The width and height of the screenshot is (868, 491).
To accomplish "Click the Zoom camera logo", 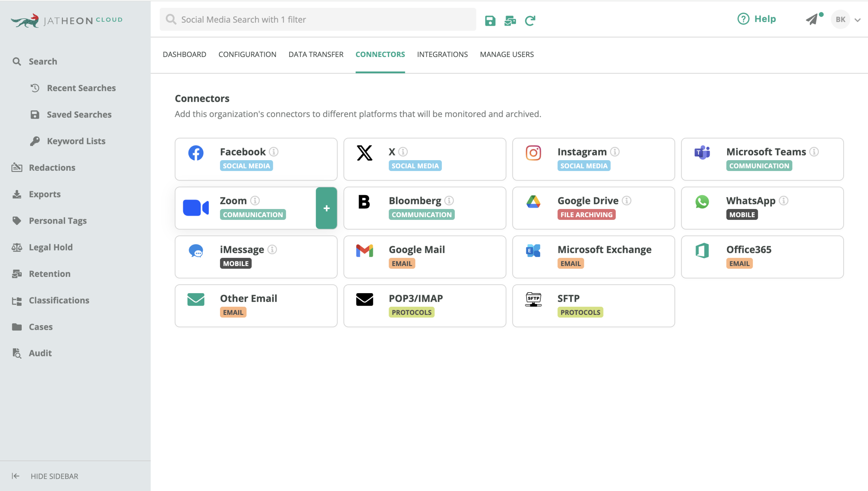I will [196, 208].
